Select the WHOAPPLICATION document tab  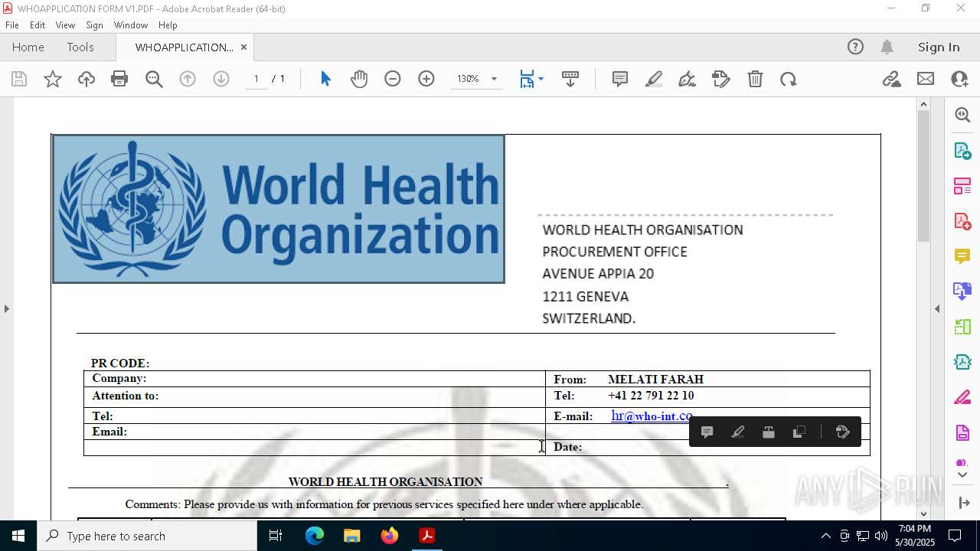tap(185, 47)
